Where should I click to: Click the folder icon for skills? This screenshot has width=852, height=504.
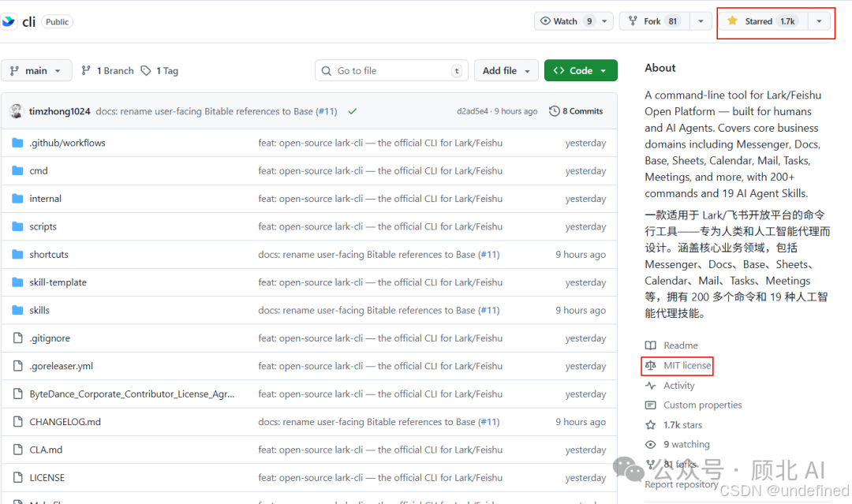click(x=17, y=310)
